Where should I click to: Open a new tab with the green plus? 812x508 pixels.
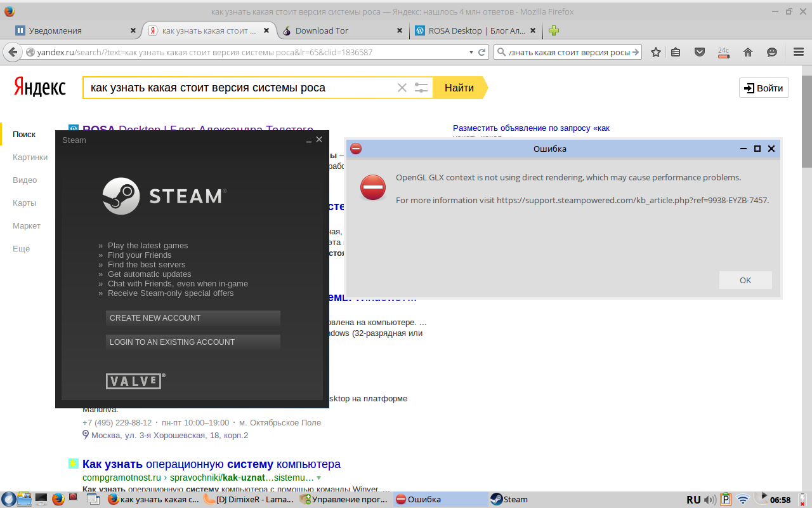pyautogui.click(x=554, y=30)
